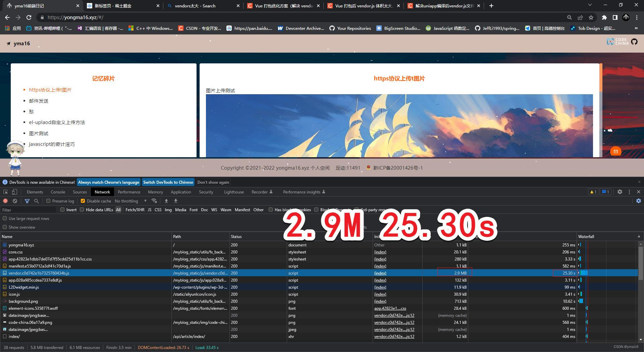Select the vendor.c0d742e1b7325760434b.js request row
The width and height of the screenshot is (644, 352).
click(x=319, y=273)
